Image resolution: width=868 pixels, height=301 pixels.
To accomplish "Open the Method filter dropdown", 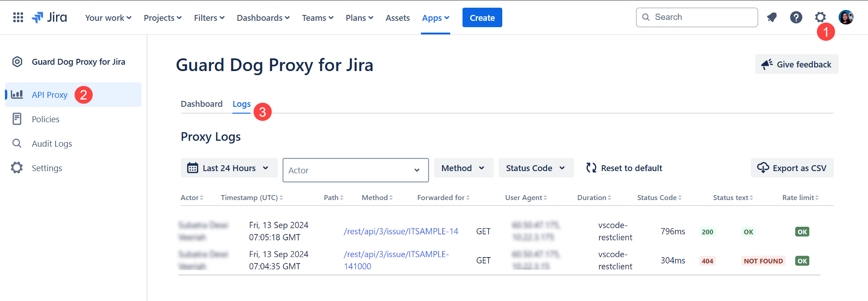I will [463, 168].
